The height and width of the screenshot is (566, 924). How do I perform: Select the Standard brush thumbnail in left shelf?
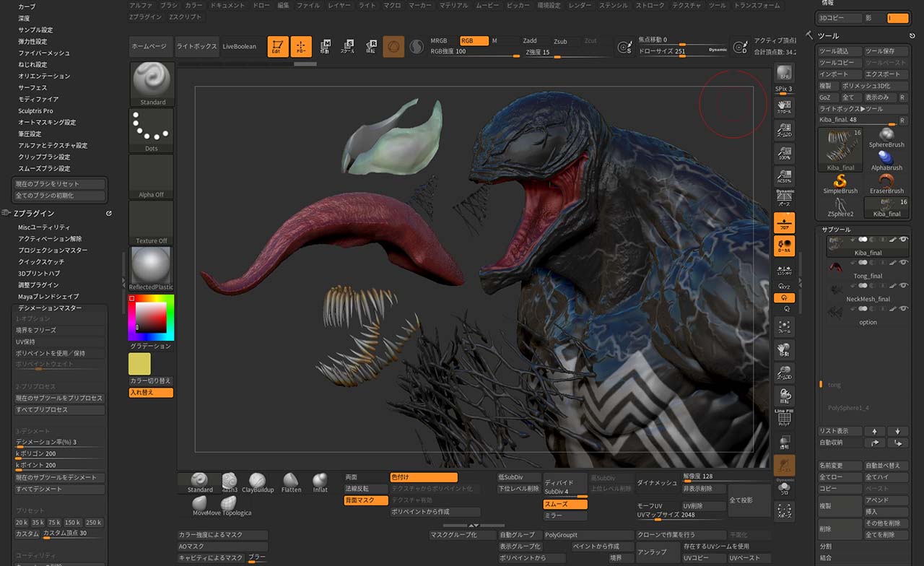tap(152, 84)
